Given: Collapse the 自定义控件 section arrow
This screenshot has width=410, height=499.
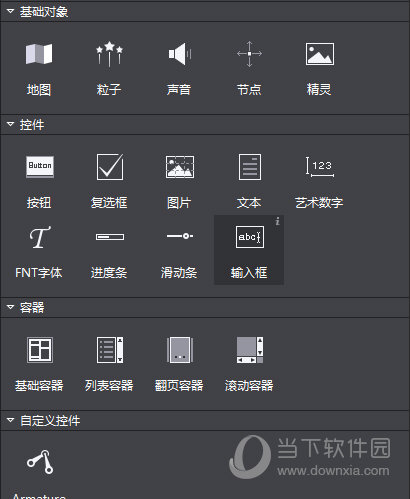Looking at the screenshot, I should 10,420.
